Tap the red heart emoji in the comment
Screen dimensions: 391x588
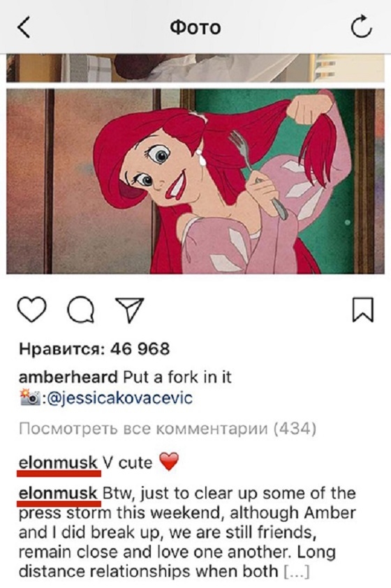click(169, 461)
